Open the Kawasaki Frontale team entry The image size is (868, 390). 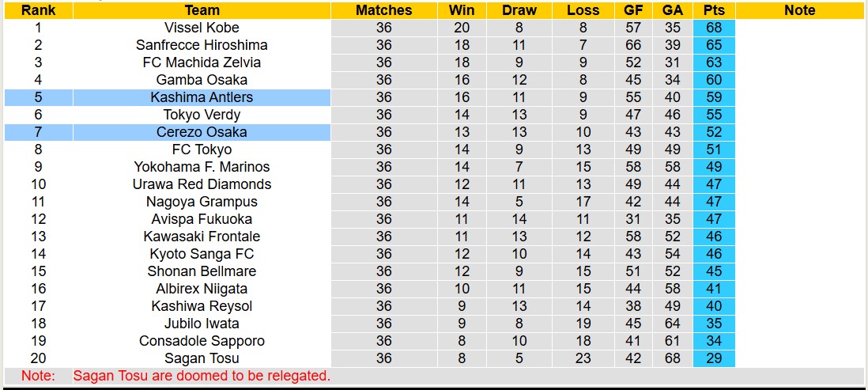pos(202,237)
